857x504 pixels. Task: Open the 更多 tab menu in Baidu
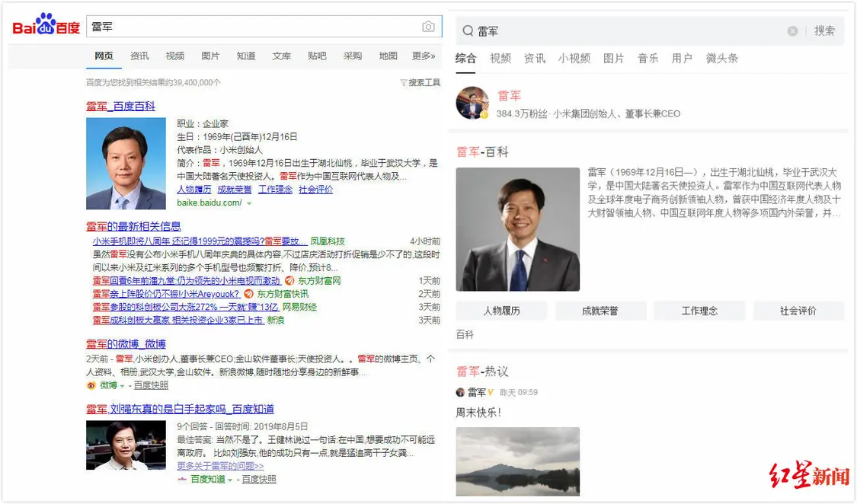424,56
